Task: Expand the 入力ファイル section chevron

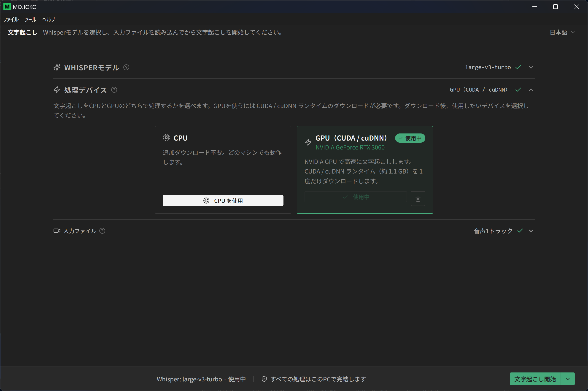Action: click(x=531, y=231)
